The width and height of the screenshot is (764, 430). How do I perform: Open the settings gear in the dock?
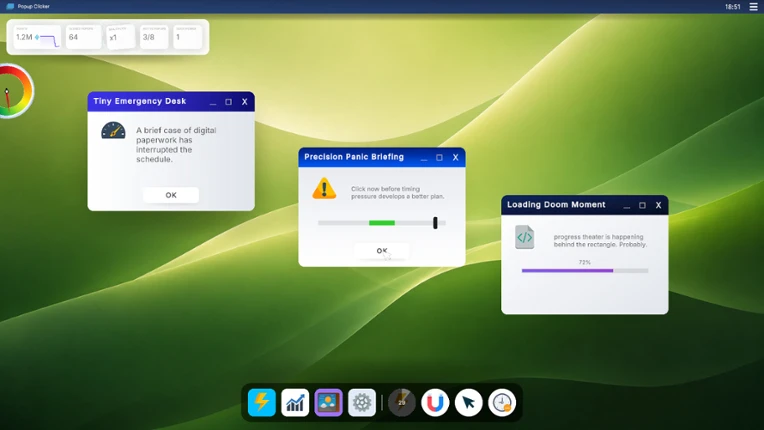pos(362,402)
